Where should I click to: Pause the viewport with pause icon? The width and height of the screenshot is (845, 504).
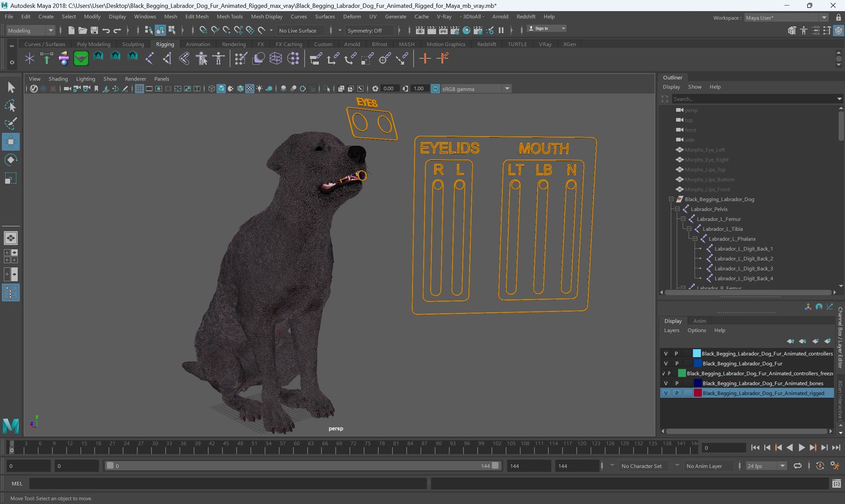501,30
